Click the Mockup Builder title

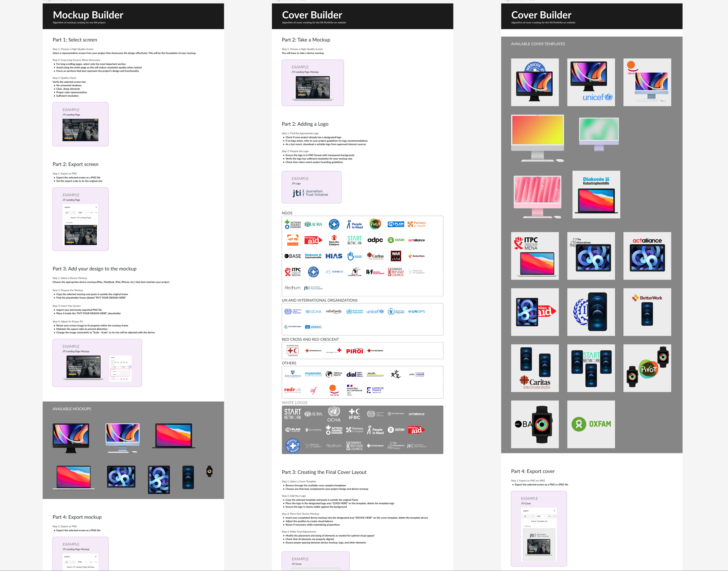[88, 15]
